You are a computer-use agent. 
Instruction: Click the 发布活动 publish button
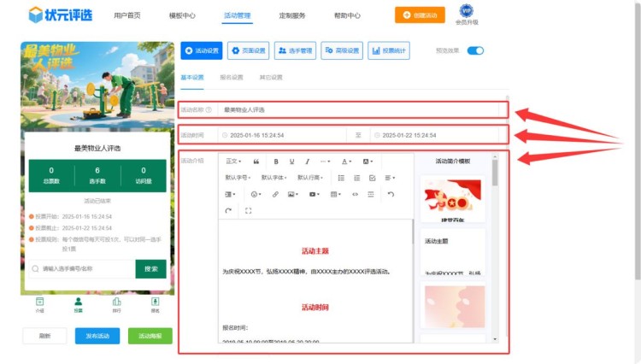[x=97, y=336]
